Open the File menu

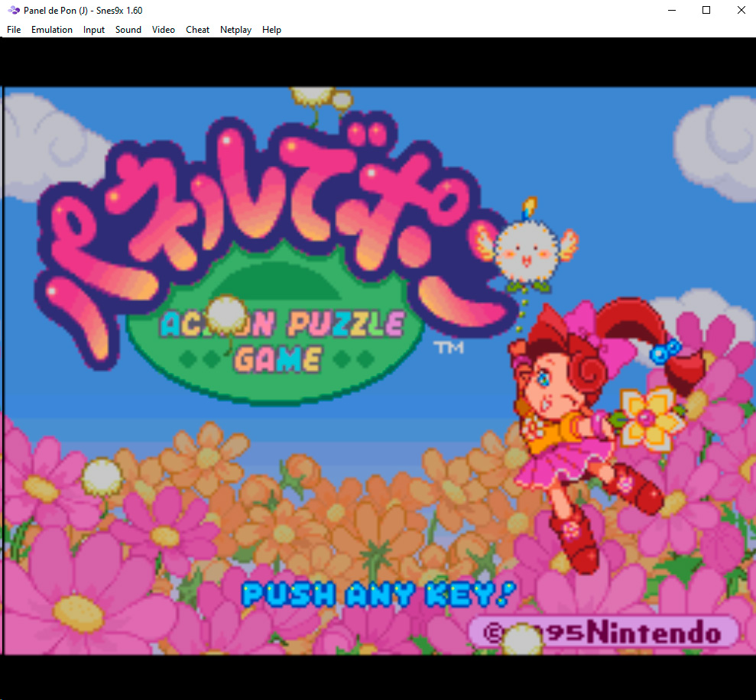(13, 30)
